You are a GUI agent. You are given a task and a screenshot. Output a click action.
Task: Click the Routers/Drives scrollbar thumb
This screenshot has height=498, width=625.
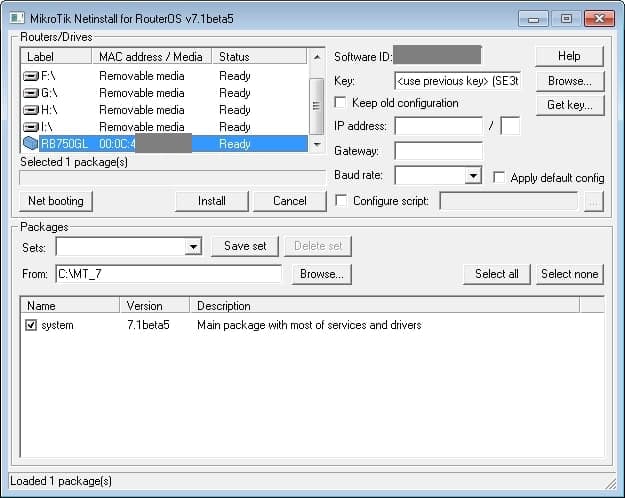click(x=316, y=106)
